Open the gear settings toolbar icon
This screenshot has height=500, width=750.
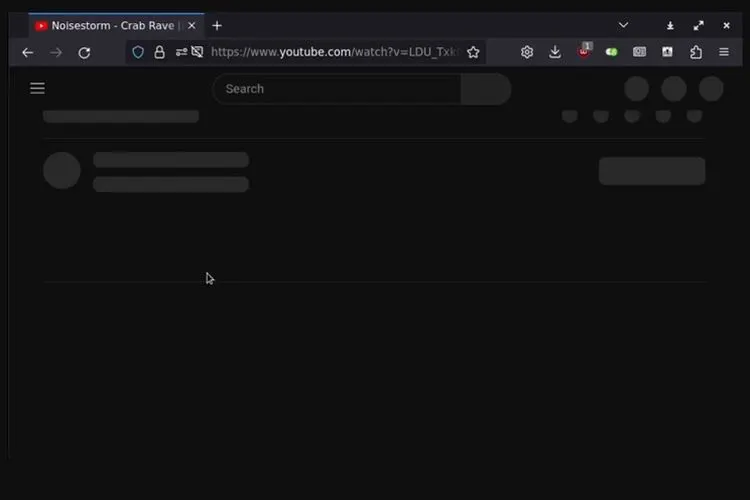[527, 52]
